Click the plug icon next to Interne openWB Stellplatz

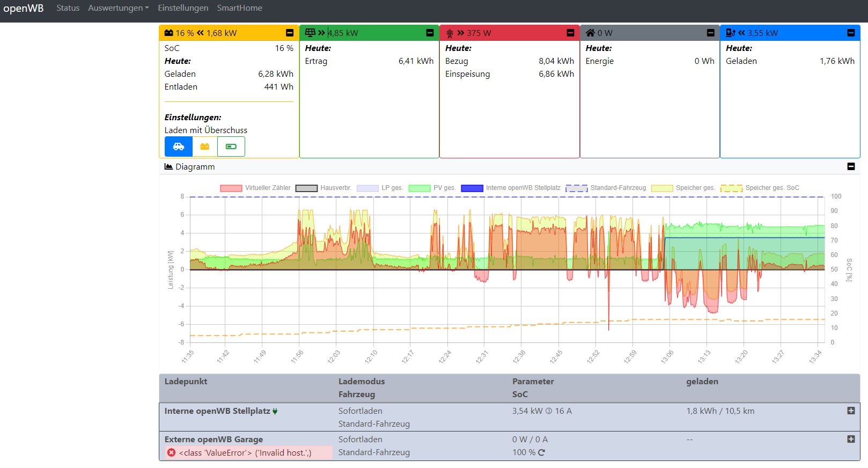pos(275,412)
